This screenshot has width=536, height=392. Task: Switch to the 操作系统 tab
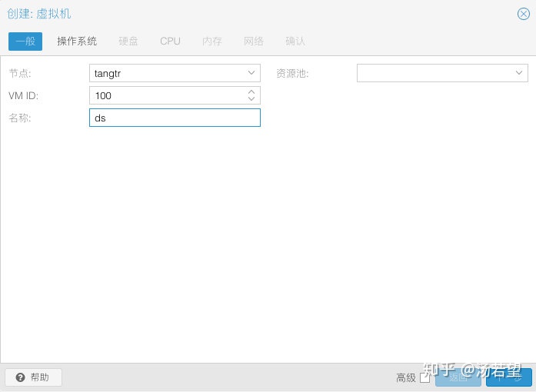[x=77, y=42]
